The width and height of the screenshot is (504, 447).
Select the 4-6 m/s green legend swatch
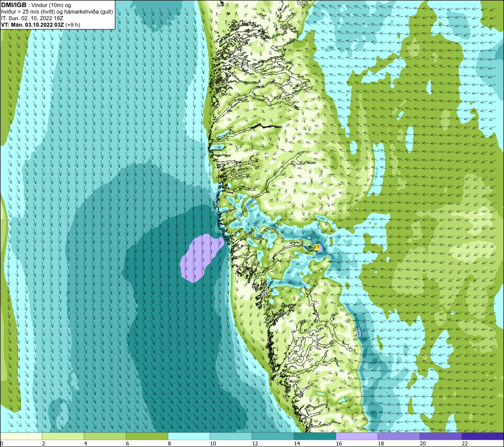pyautogui.click(x=105, y=436)
